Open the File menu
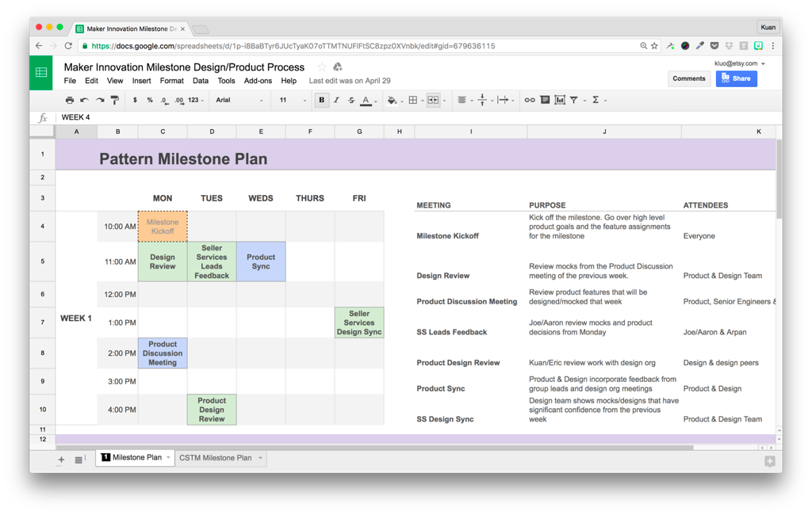Viewport: 812px width, 515px height. 70,81
